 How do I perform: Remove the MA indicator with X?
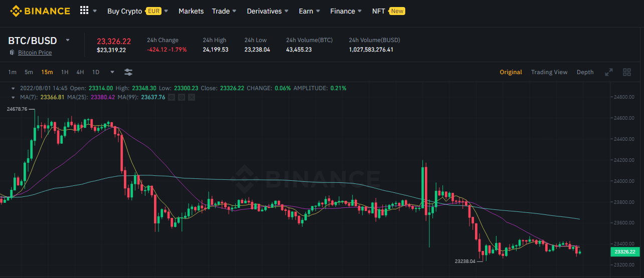191,97
